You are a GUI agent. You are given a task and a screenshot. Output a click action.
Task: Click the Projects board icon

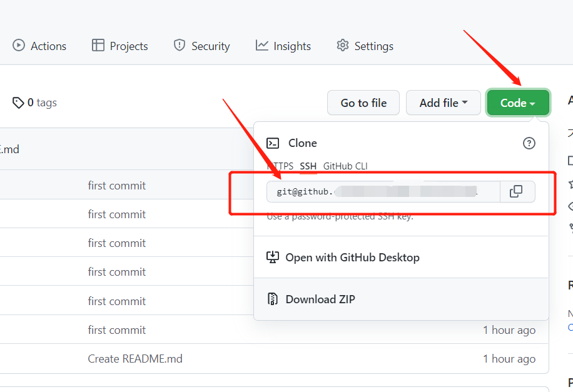98,45
